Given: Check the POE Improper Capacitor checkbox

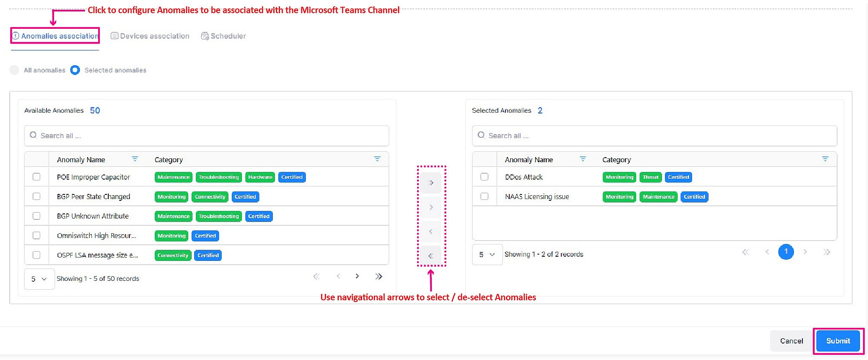Looking at the screenshot, I should (x=37, y=177).
